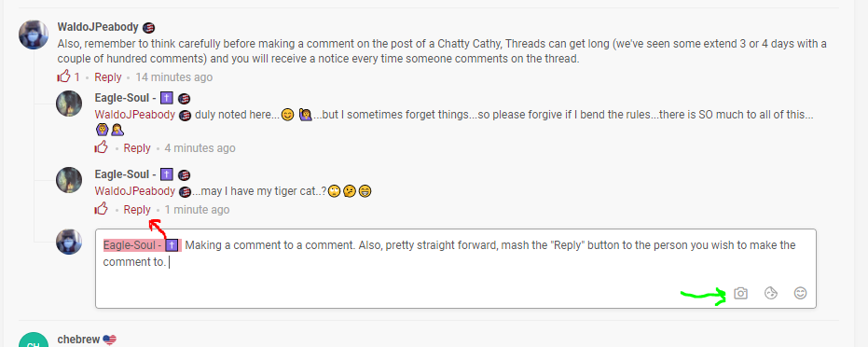
Task: Click WaldoJPeabody mention in 'duly noted' reply
Action: (x=135, y=115)
